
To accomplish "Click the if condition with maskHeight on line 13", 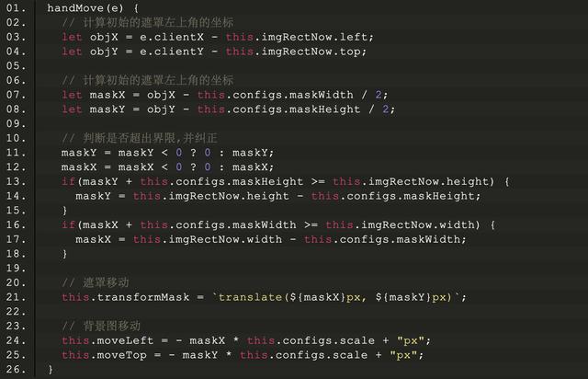I will click(x=286, y=181).
